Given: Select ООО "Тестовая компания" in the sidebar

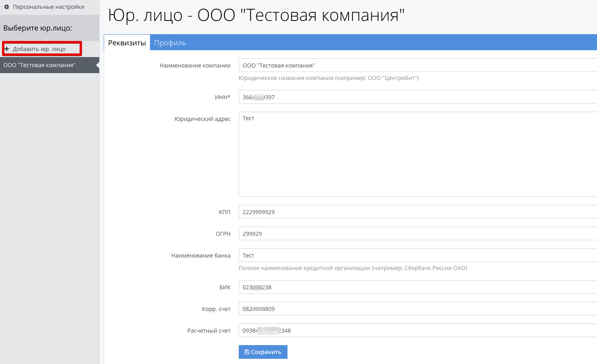Looking at the screenshot, I should click(39, 65).
